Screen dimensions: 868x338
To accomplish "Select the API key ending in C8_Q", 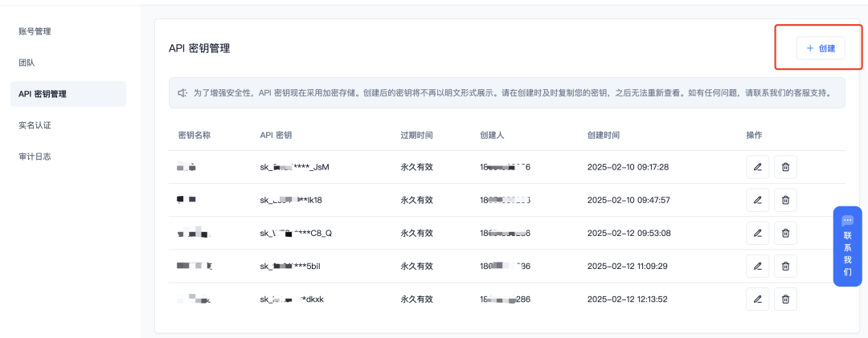I will (x=296, y=234).
